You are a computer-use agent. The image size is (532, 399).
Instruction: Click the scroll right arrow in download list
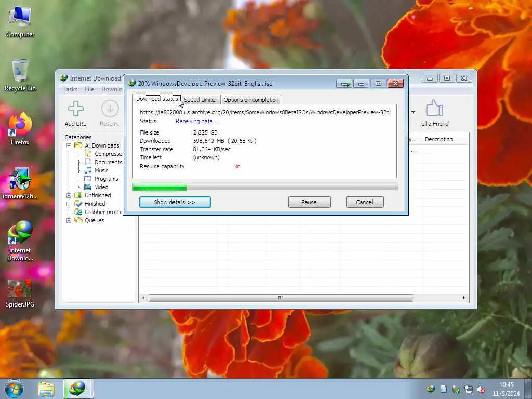click(464, 298)
